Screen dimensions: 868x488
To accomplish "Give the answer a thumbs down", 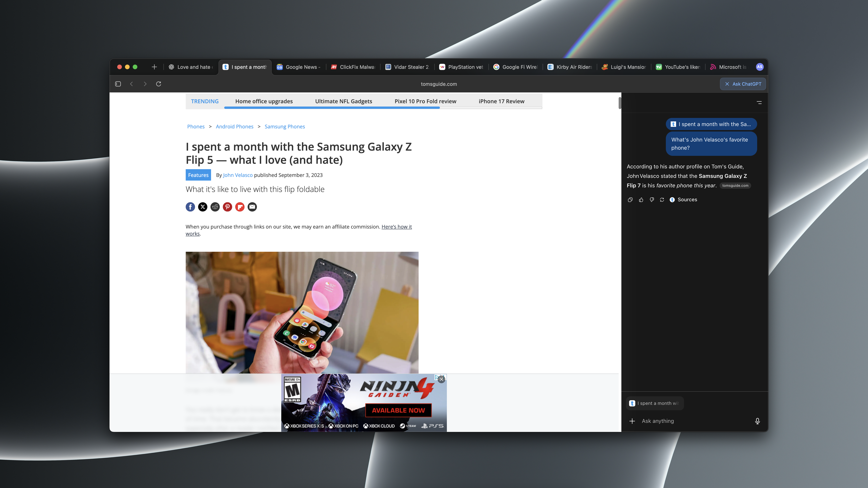I will (x=652, y=200).
